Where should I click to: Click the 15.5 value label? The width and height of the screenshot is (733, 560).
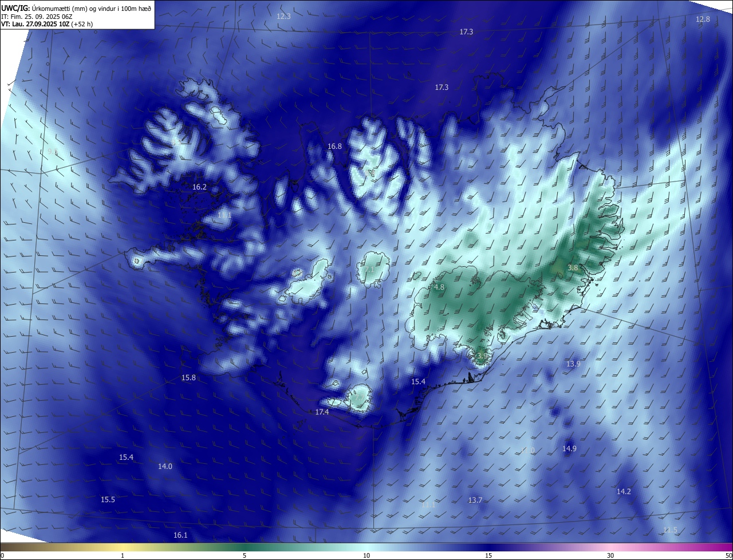tap(108, 500)
